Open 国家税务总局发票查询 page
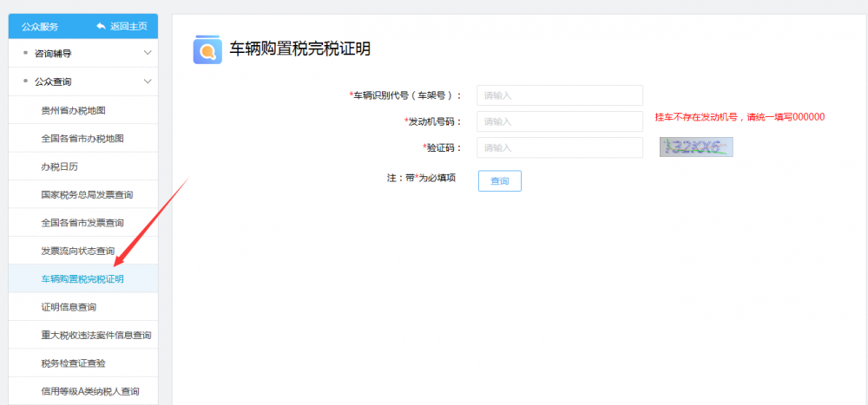The image size is (868, 405). coord(87,195)
